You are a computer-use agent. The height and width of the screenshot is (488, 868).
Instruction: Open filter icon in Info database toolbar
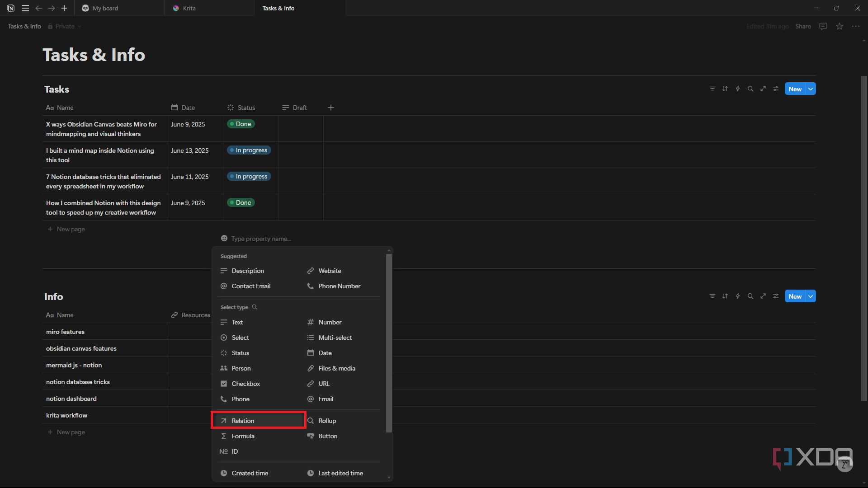712,296
